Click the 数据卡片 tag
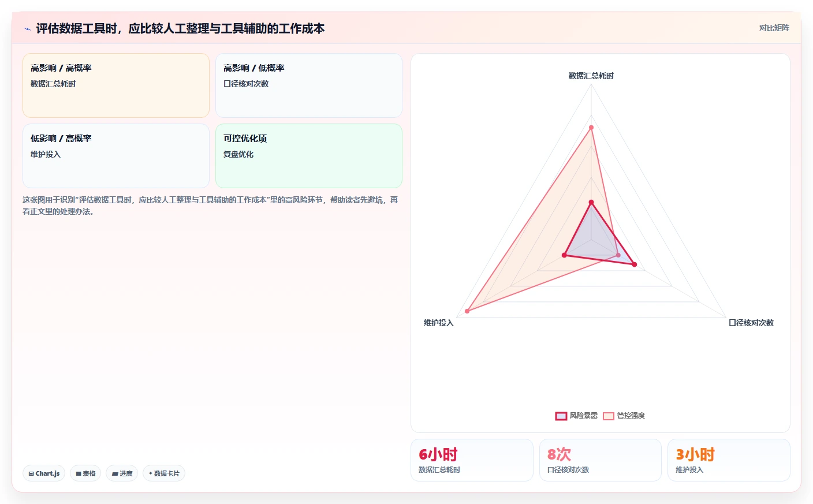 (164, 473)
